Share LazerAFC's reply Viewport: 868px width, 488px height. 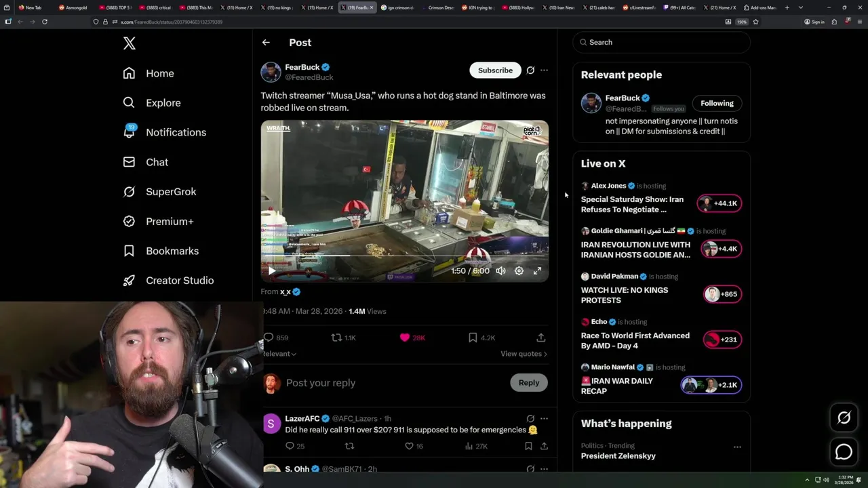tap(544, 446)
